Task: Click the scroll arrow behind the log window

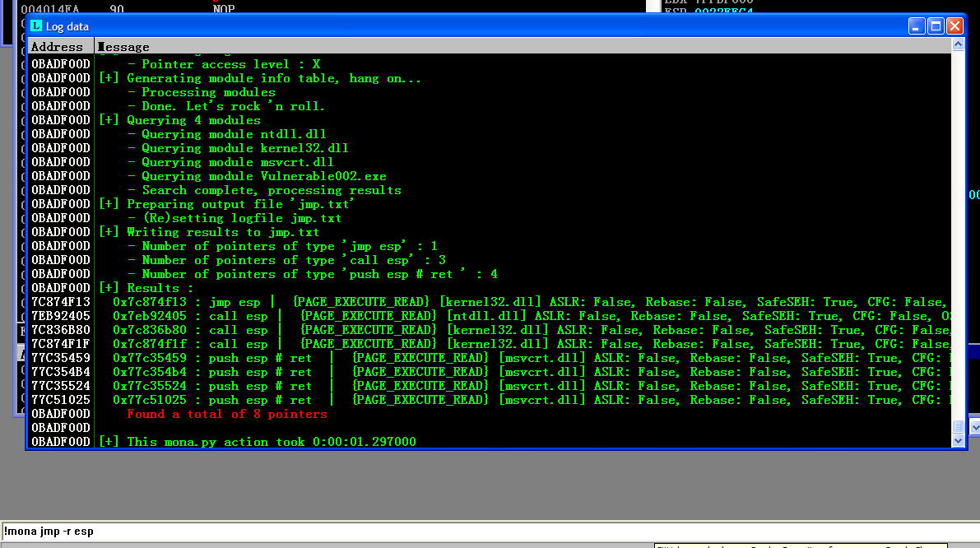Action: [x=974, y=427]
